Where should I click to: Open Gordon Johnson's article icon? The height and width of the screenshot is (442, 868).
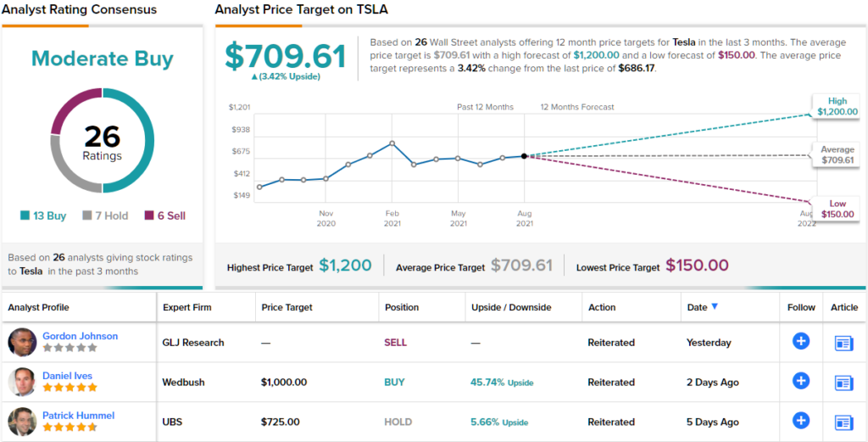[x=843, y=343]
